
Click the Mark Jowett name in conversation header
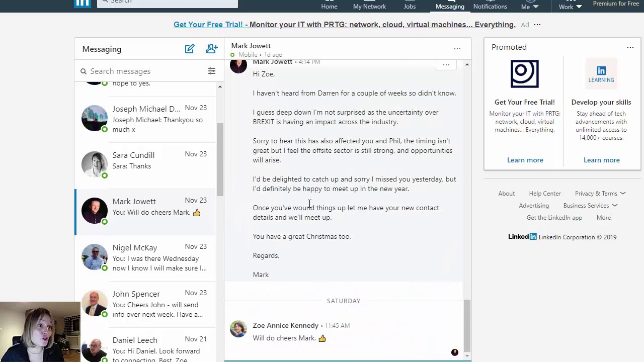251,46
